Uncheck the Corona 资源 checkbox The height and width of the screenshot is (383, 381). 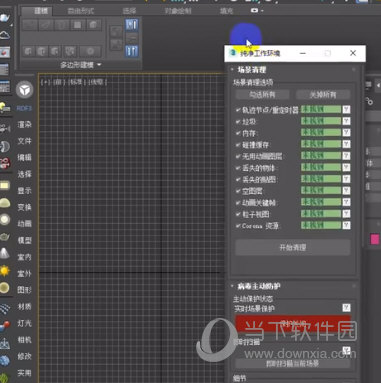(238, 226)
